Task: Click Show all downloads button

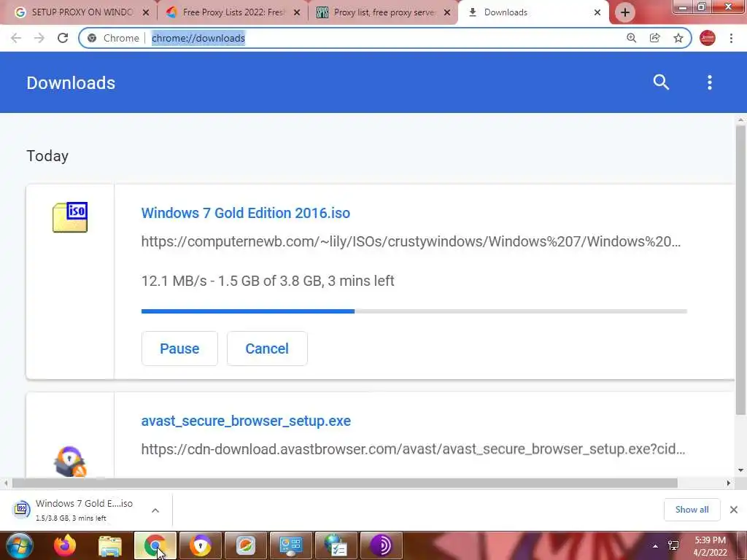Action: [x=692, y=510]
